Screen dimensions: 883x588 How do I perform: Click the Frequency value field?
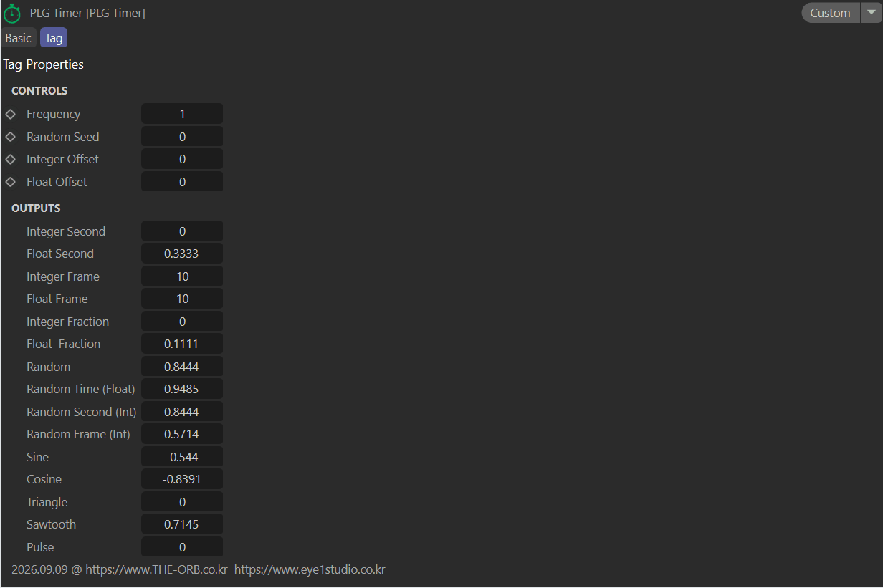click(182, 114)
